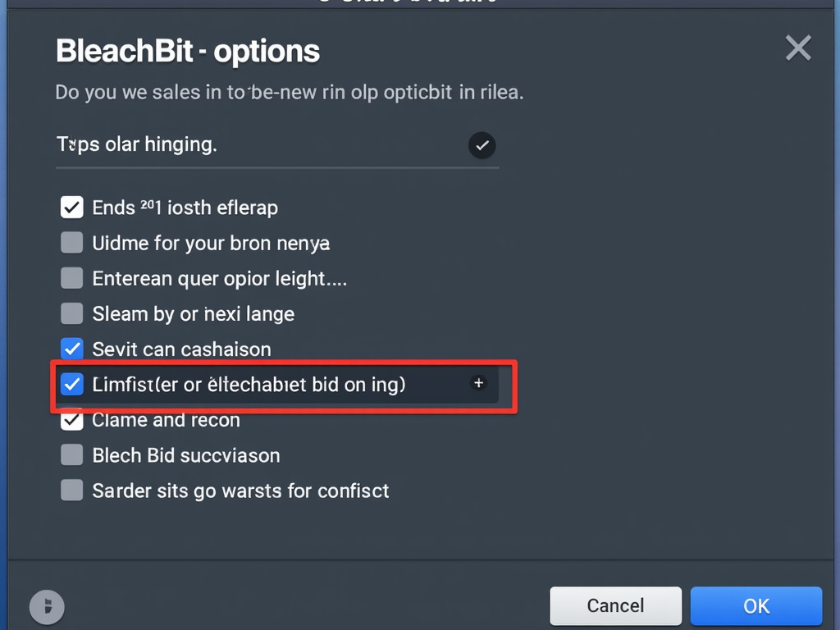This screenshot has height=630, width=840.
Task: Toggle the Limfist(er or eltechabiet bid on ing) checkbox
Action: [72, 384]
